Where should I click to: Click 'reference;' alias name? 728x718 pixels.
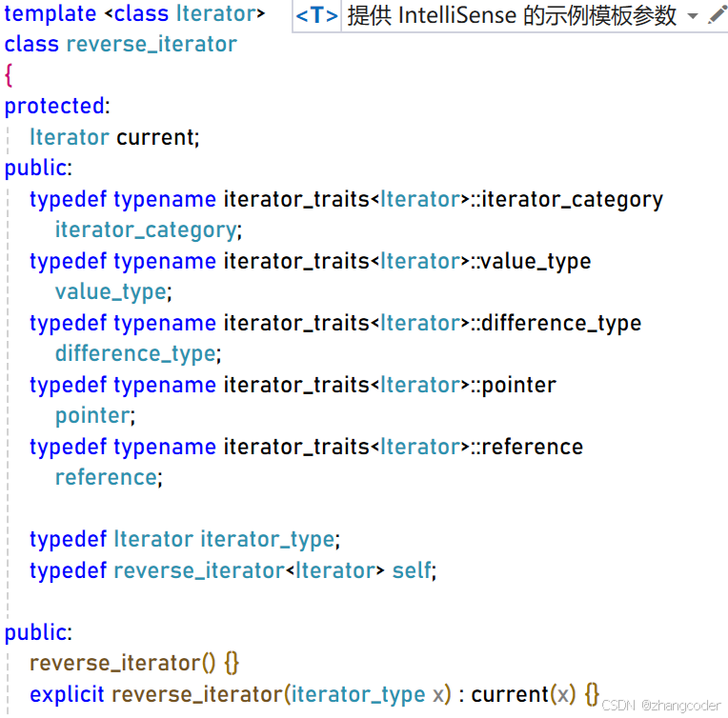[109, 478]
